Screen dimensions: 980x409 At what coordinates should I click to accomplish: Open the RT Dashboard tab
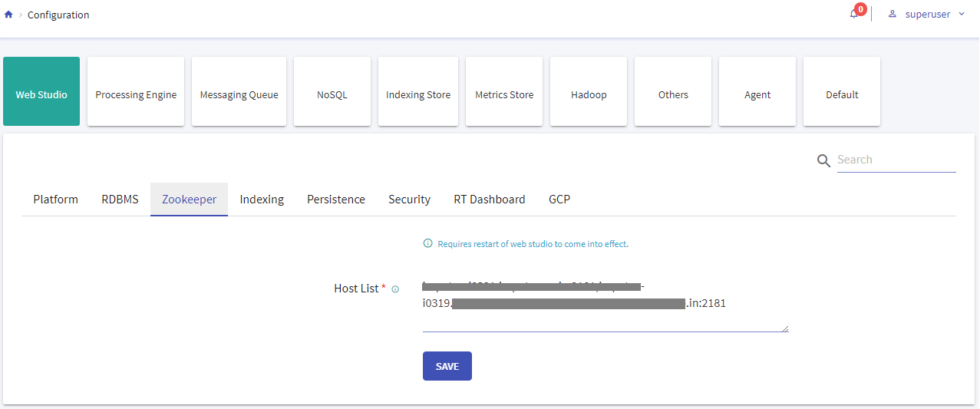[x=489, y=200]
